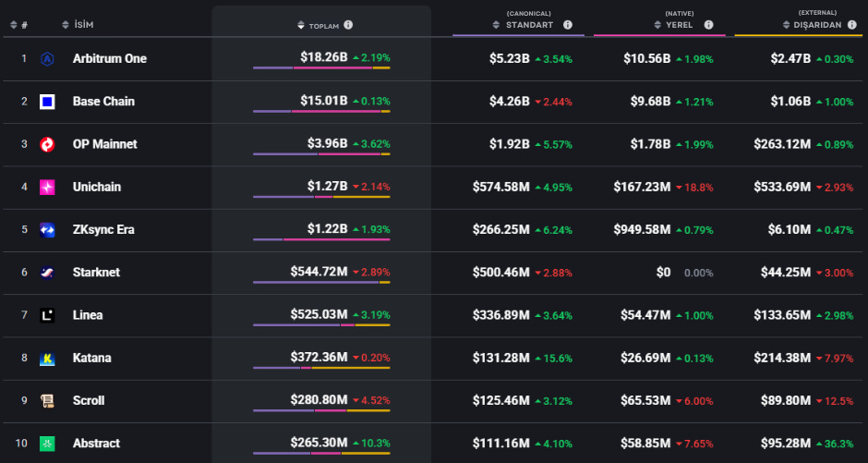The width and height of the screenshot is (868, 463).
Task: Open the Starknet project link
Action: [96, 272]
